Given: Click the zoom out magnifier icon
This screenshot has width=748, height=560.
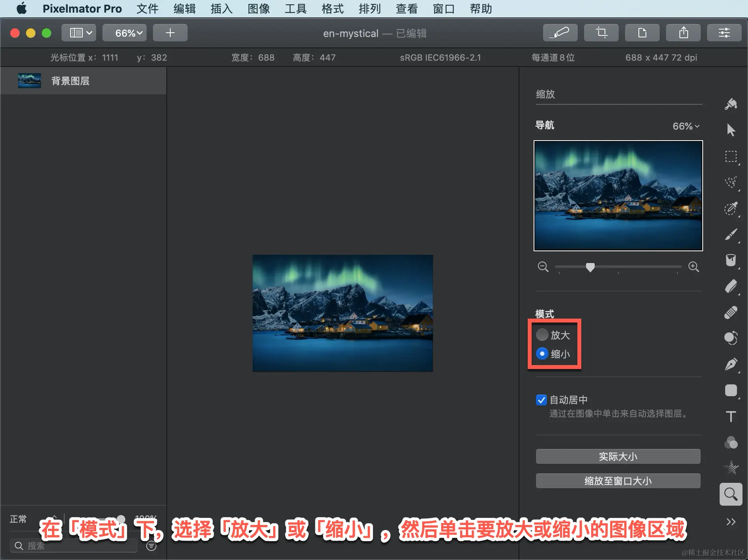Looking at the screenshot, I should click(543, 267).
